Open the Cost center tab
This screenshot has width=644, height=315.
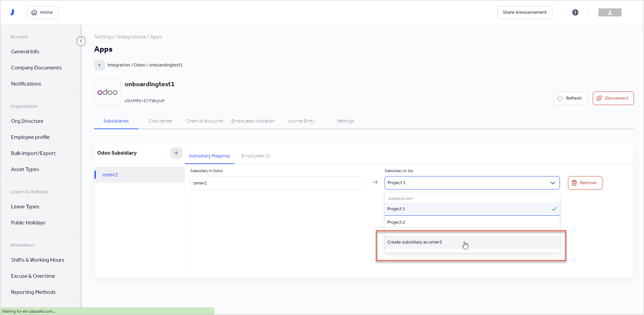[160, 121]
